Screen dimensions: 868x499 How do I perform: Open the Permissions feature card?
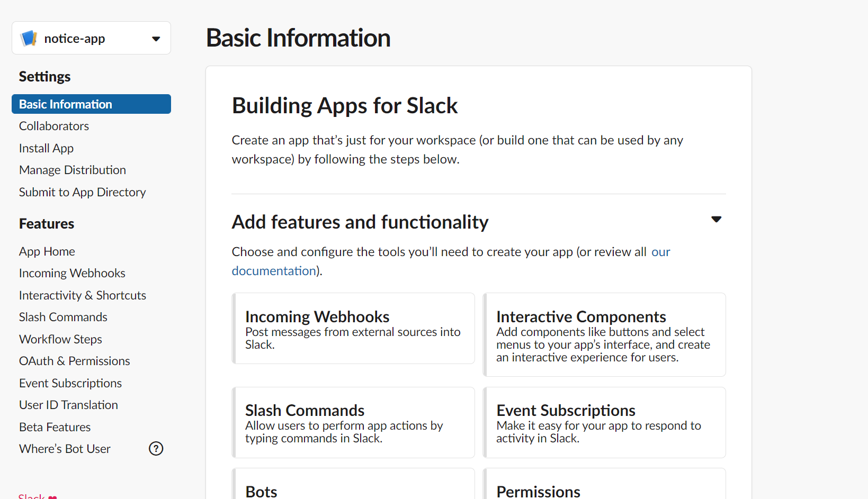click(x=604, y=484)
